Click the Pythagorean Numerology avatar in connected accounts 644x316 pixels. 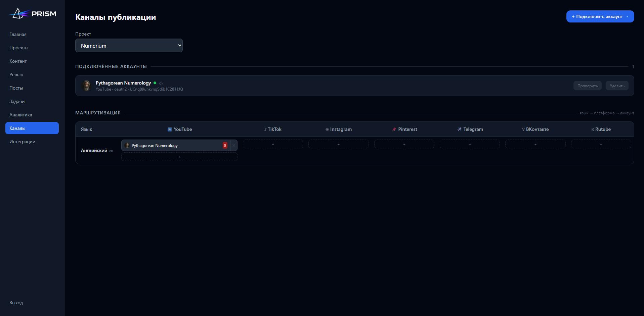(87, 86)
